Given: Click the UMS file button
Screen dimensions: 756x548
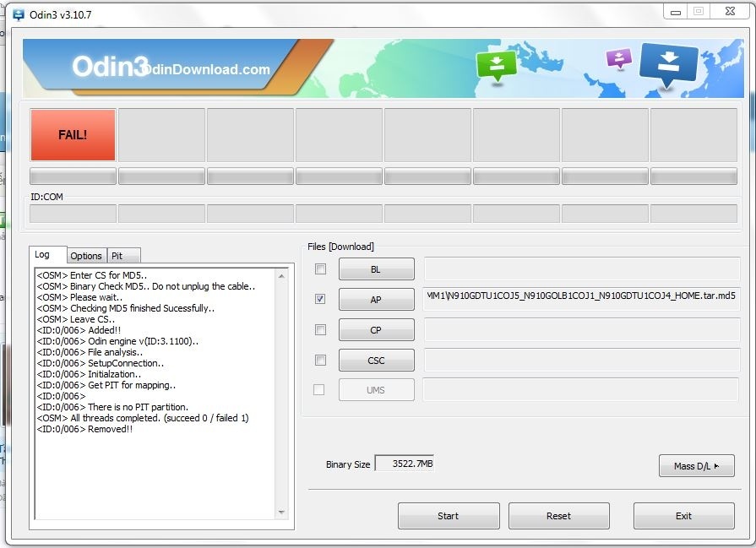Looking at the screenshot, I should (377, 390).
